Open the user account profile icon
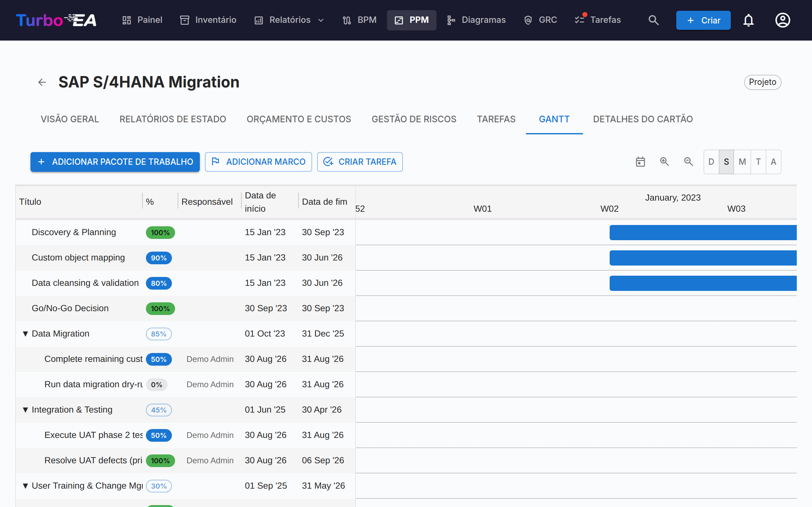The width and height of the screenshot is (812, 507). click(x=783, y=20)
